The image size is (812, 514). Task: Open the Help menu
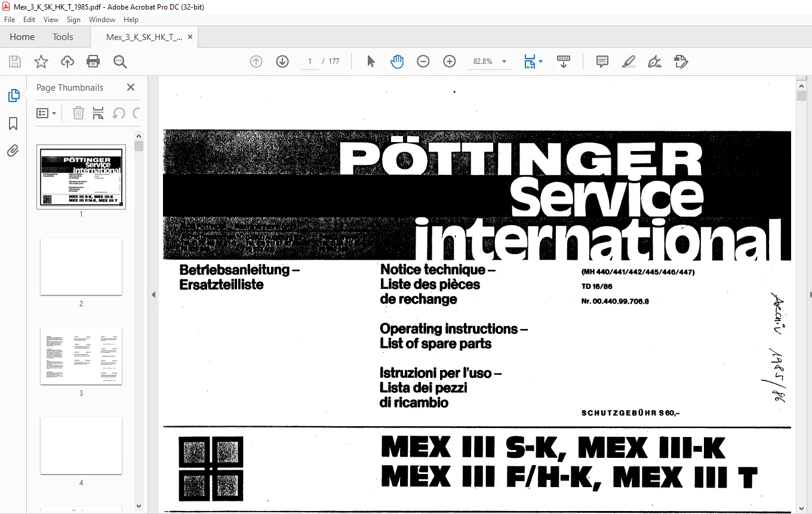[x=131, y=20]
